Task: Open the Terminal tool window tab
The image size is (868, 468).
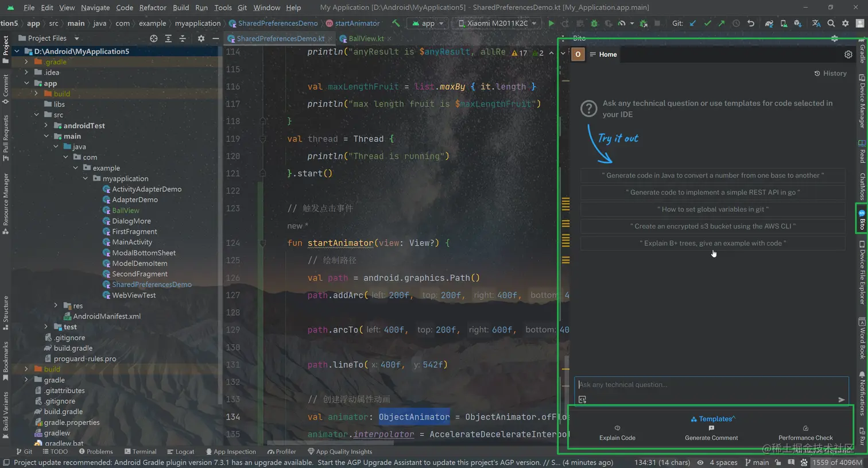Action: [x=140, y=452]
